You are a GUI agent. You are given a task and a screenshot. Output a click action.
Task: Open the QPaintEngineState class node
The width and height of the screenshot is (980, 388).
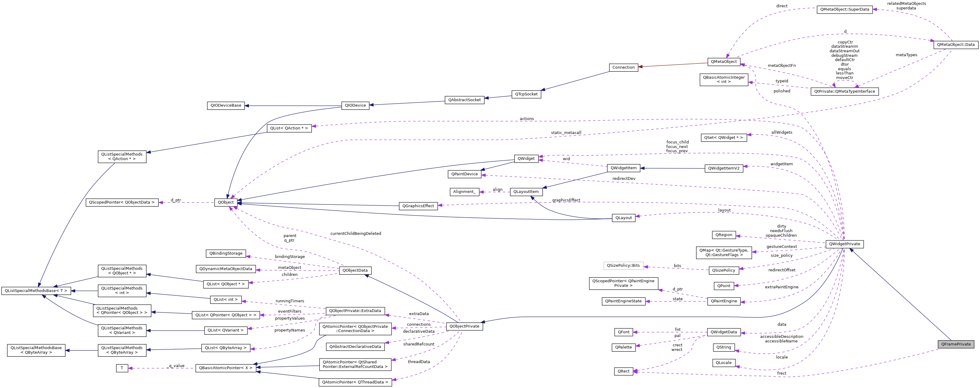[623, 301]
